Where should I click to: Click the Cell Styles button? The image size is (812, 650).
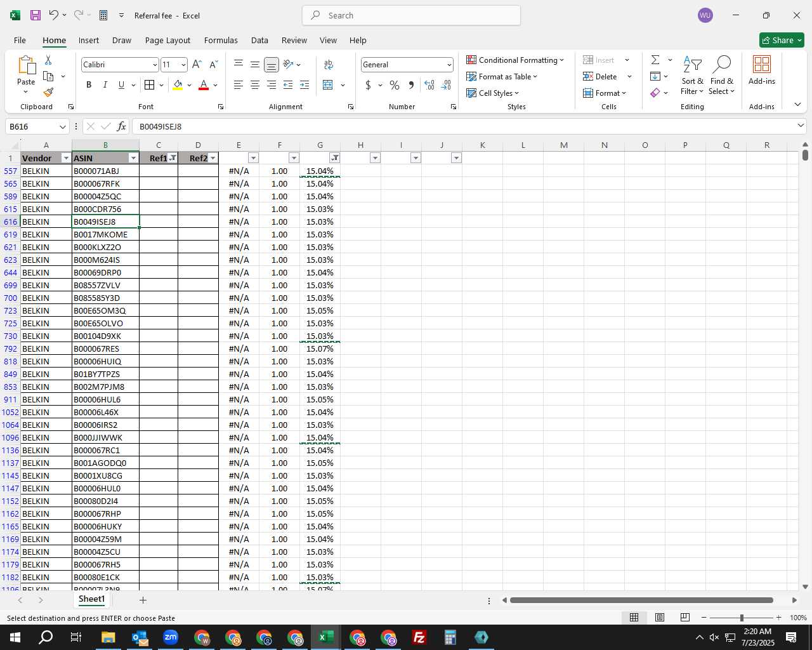click(x=493, y=93)
